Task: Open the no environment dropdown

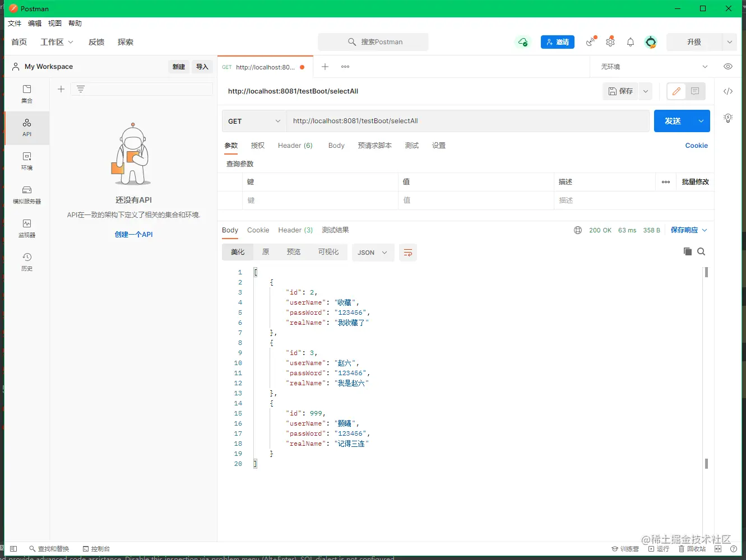Action: [x=654, y=67]
